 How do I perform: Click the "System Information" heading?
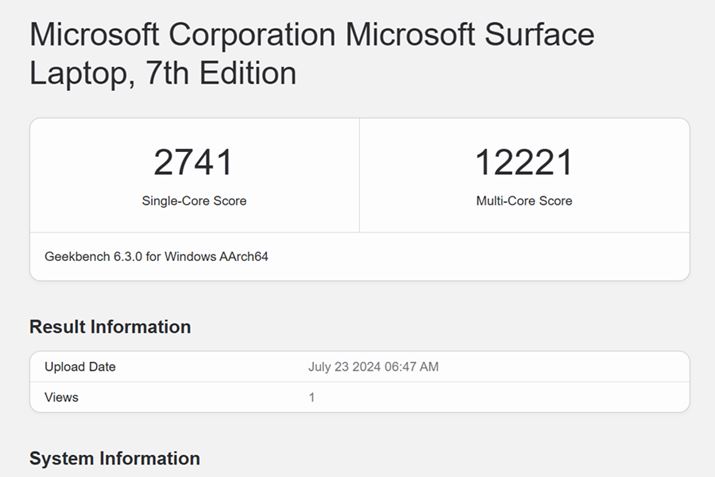tap(114, 458)
